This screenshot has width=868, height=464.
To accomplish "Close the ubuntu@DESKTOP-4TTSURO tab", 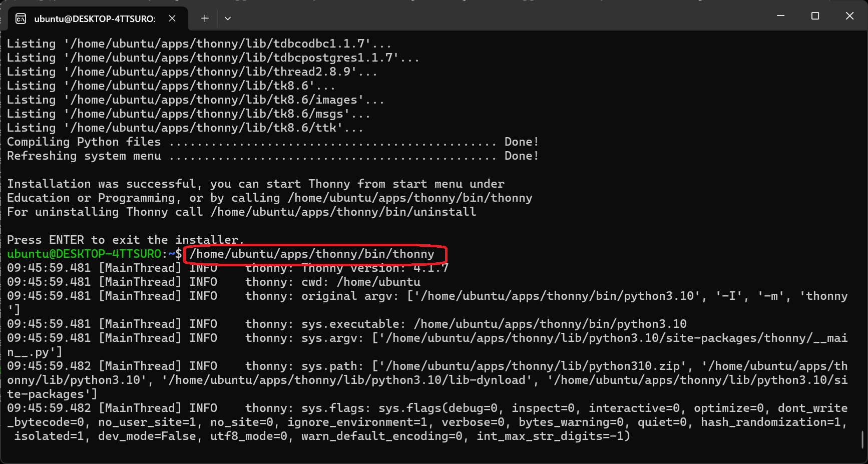I will click(x=172, y=19).
